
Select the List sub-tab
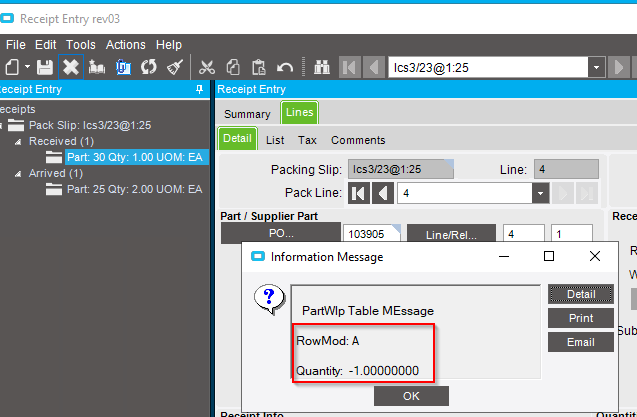point(275,140)
